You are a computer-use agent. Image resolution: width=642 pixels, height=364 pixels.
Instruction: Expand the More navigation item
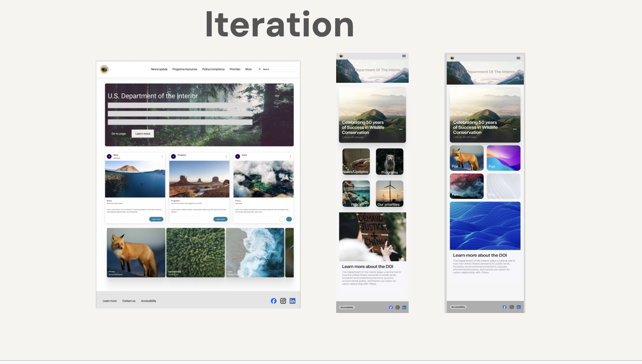coord(248,69)
